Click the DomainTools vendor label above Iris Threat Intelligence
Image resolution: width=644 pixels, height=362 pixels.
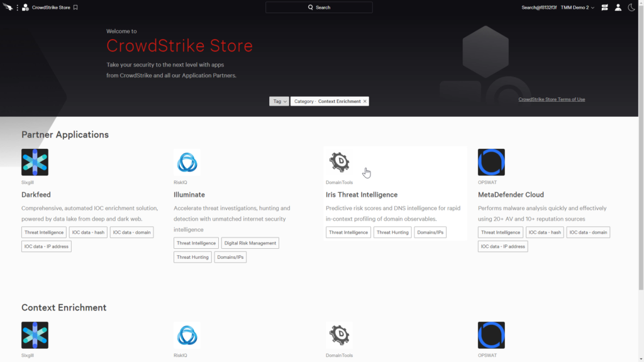339,182
